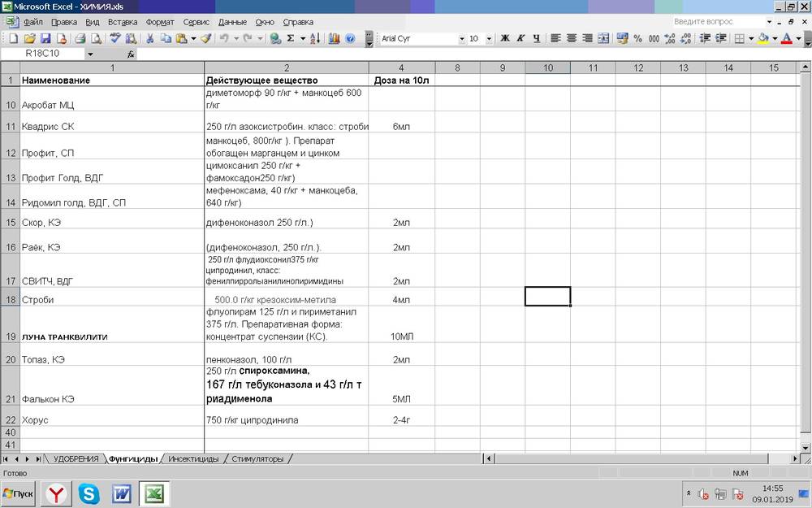Screen dimensions: 812x508
Task: Open Print Preview from the toolbar
Action: click(97, 38)
